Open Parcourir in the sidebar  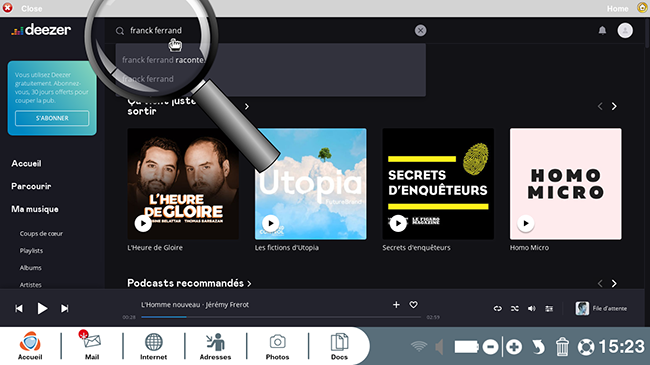coord(31,186)
